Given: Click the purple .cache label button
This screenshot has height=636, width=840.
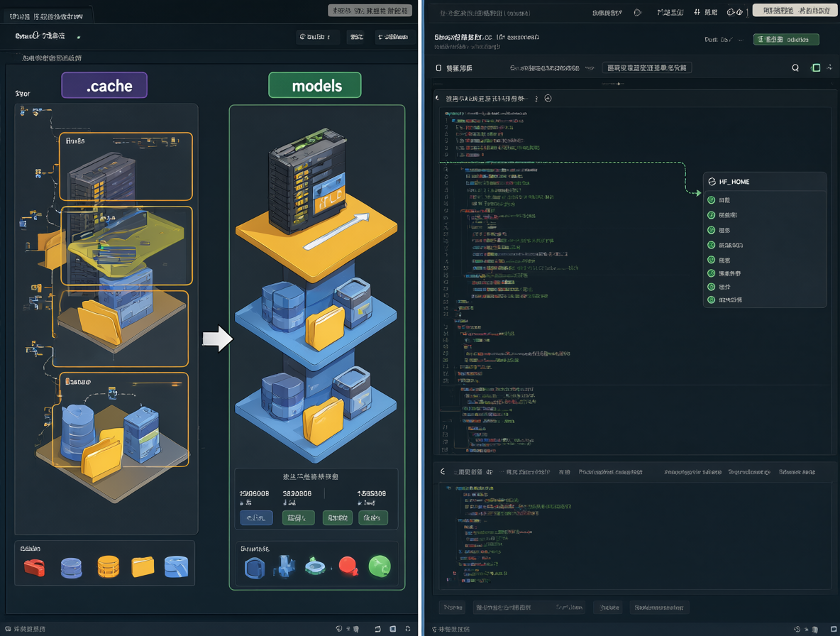Looking at the screenshot, I should [104, 85].
